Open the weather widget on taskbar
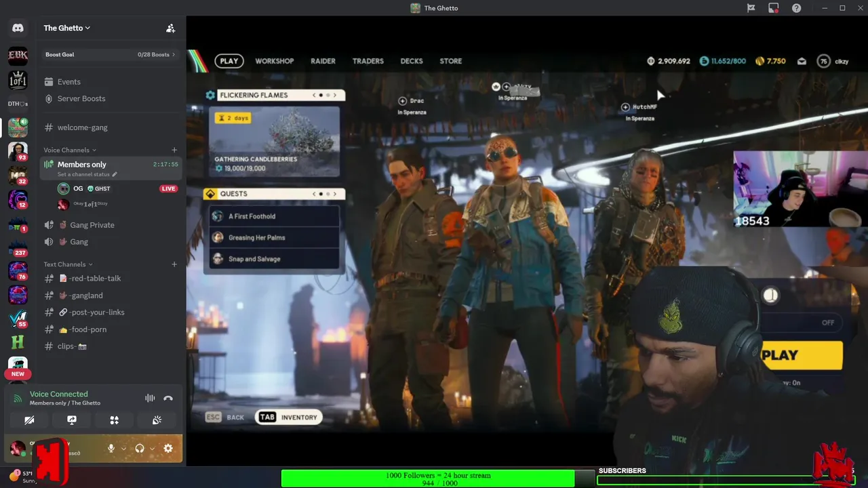868x488 pixels. 24,476
